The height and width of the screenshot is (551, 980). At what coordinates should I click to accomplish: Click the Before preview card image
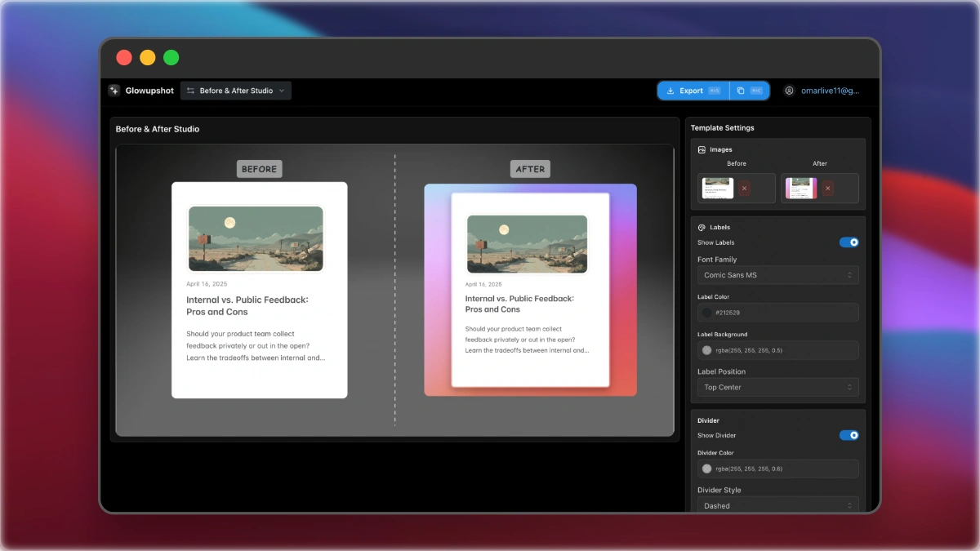tap(260, 290)
